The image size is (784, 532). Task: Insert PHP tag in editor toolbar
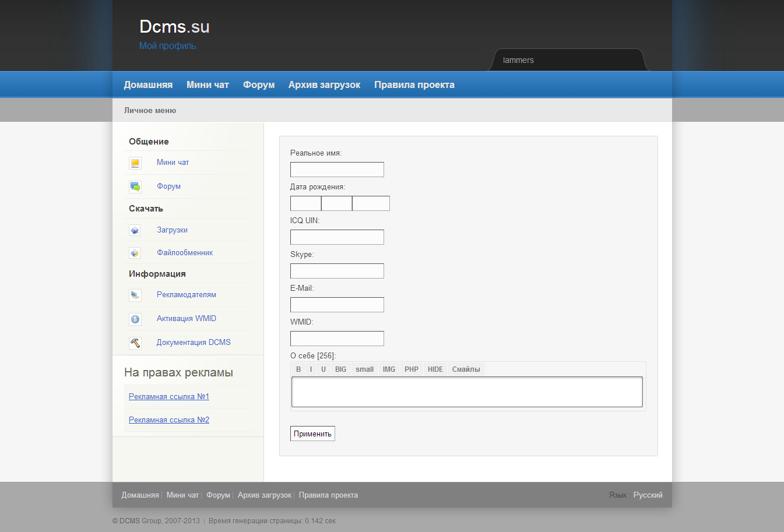pos(412,369)
